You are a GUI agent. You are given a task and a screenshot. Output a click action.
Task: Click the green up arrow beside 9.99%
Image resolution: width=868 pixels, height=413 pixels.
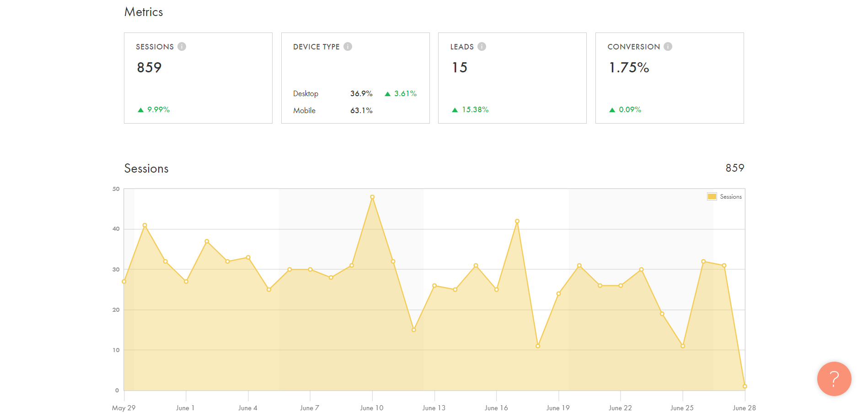pyautogui.click(x=141, y=110)
